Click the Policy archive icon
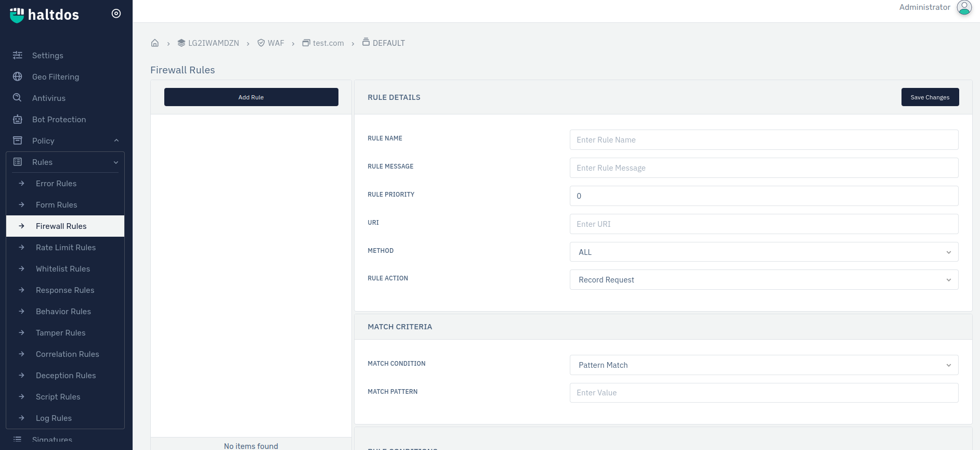 [x=18, y=140]
